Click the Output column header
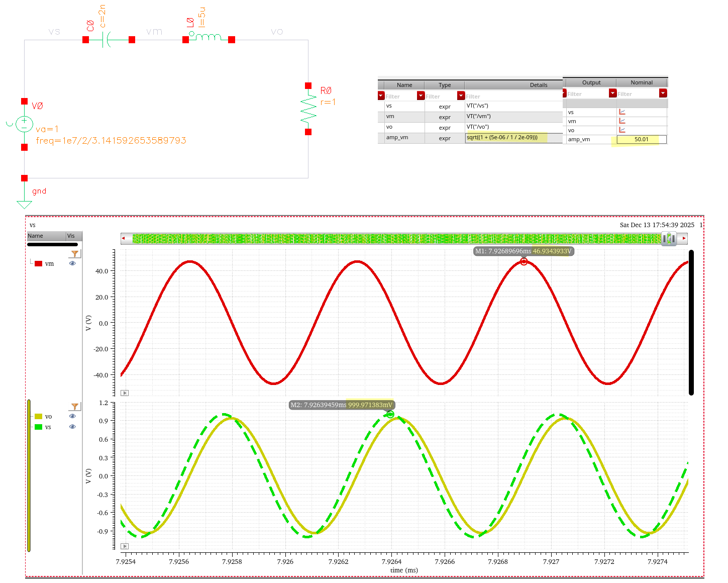 [591, 82]
